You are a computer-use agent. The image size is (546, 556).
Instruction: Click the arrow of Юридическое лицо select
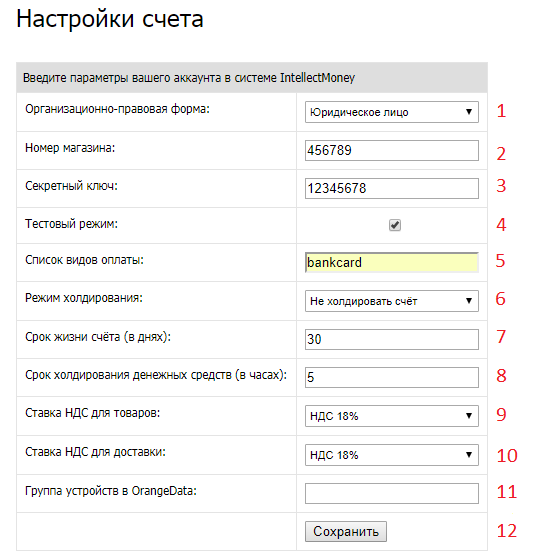469,112
